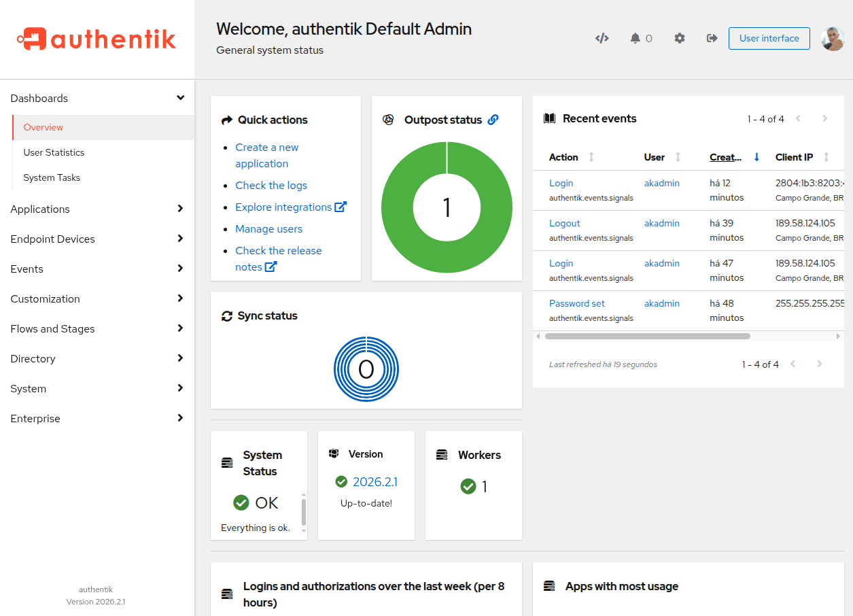The image size is (853, 616).
Task: Sort events by Client IP column icon
Action: click(x=826, y=157)
